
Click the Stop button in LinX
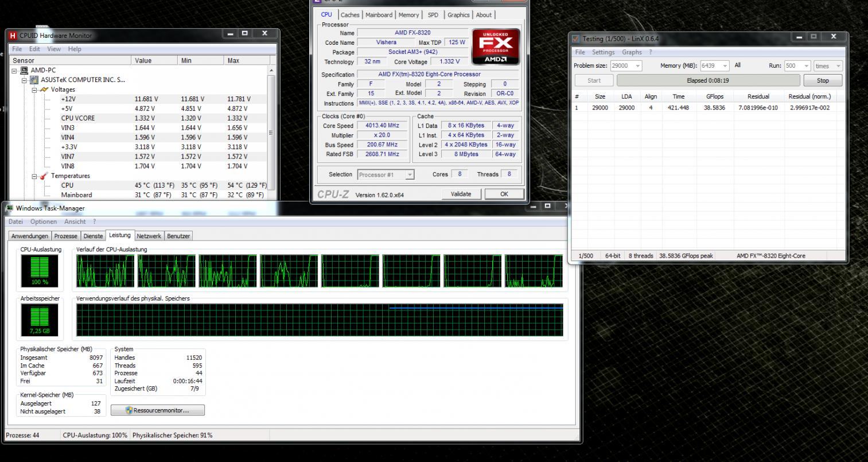pyautogui.click(x=823, y=80)
